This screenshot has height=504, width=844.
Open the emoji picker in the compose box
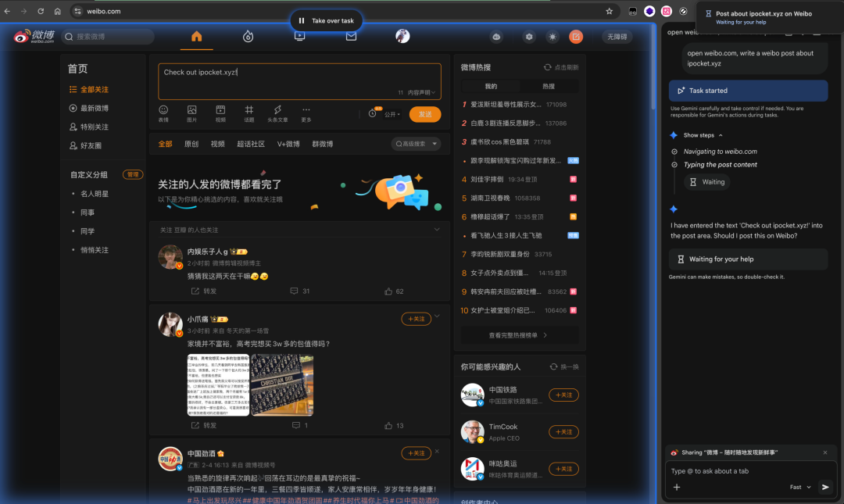point(163,113)
